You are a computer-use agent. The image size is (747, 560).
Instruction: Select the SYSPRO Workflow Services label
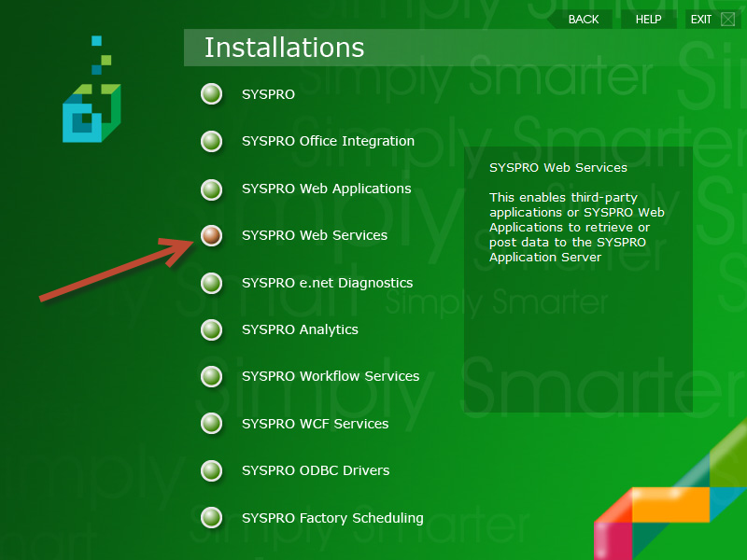pos(331,376)
